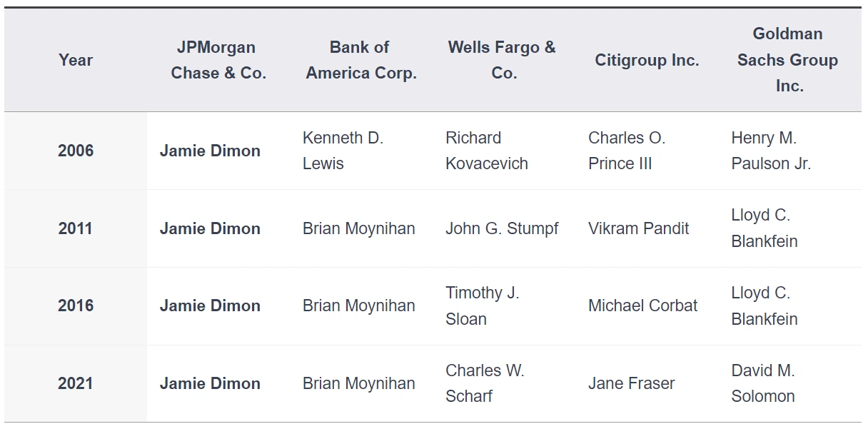Click Michael Corbat cell
Image resolution: width=868 pixels, height=429 pixels.
(642, 306)
